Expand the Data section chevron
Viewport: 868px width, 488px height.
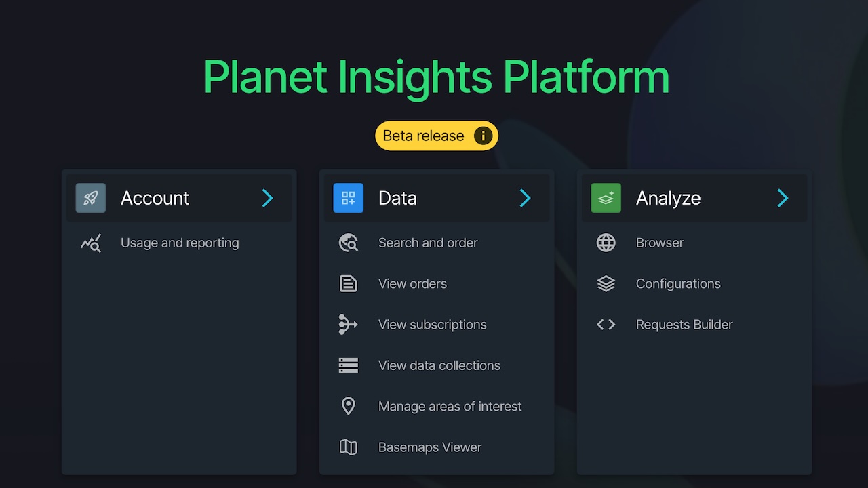coord(525,198)
